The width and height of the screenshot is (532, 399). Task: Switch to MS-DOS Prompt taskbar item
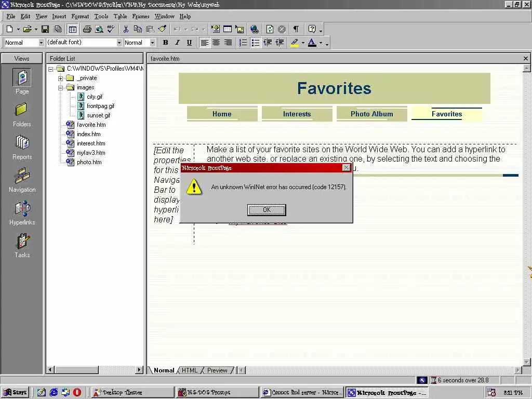tap(217, 392)
